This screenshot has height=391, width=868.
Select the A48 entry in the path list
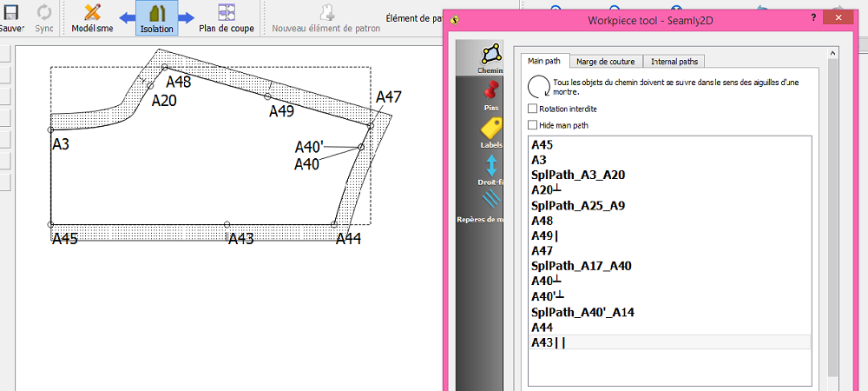click(543, 221)
